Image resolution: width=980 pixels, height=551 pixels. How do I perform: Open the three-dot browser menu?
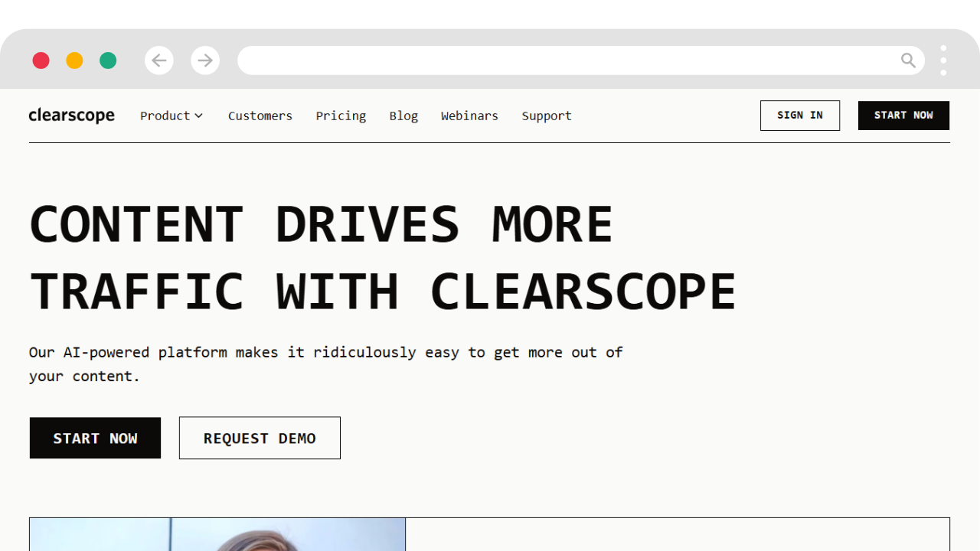(x=943, y=60)
